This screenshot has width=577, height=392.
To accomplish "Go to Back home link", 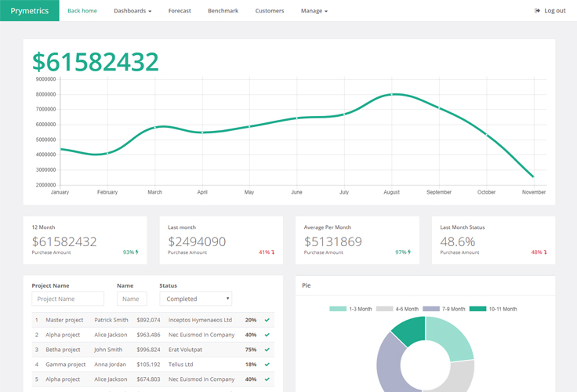I will coord(82,11).
